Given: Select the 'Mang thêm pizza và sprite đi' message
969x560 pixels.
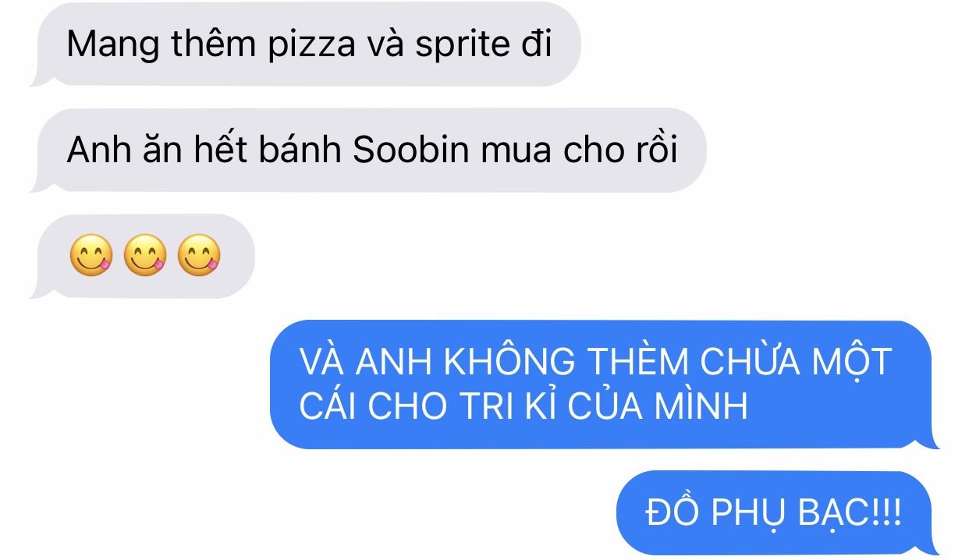Looking at the screenshot, I should coord(306,44).
